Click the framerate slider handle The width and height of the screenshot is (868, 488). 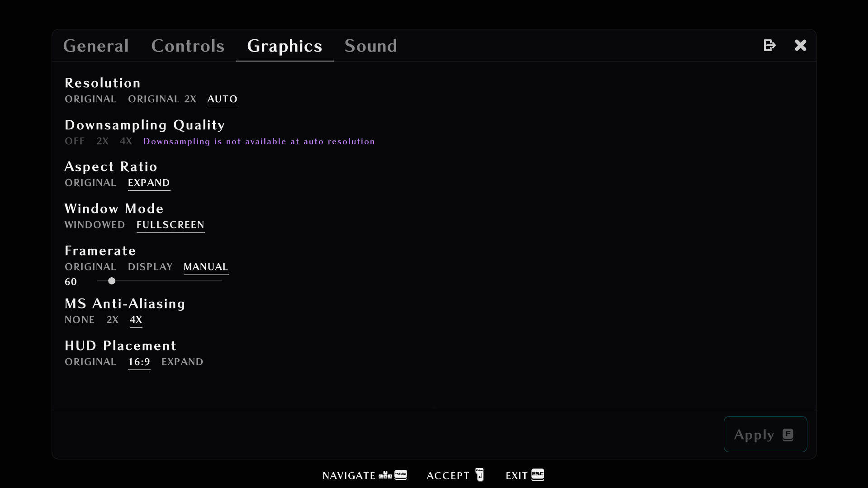(112, 281)
